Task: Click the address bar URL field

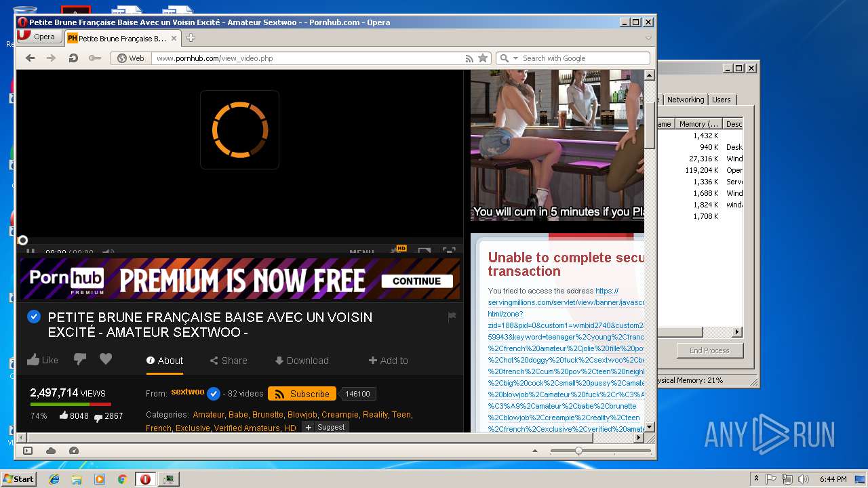Action: pyautogui.click(x=309, y=58)
